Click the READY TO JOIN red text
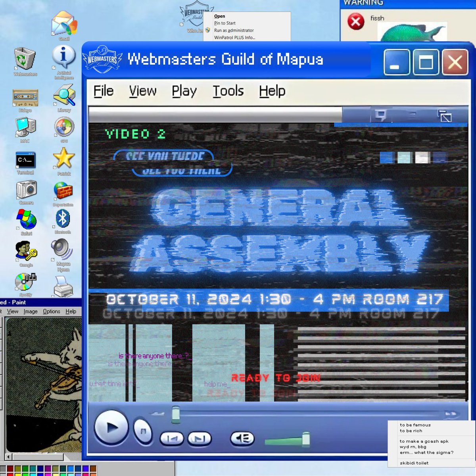This screenshot has width=476, height=476. [276, 378]
